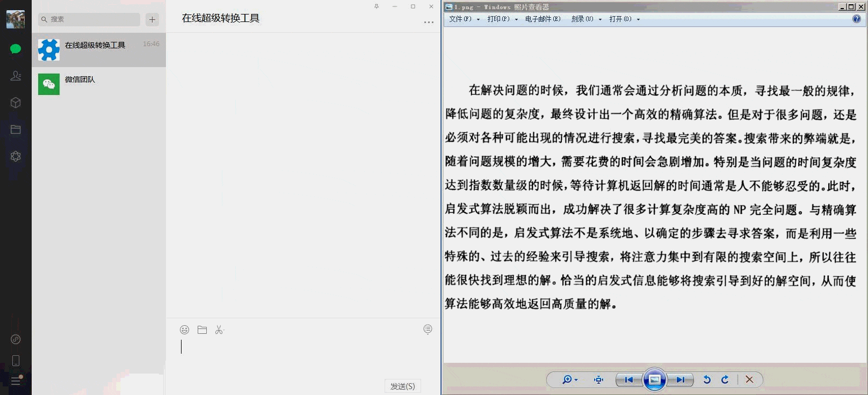
Task: Rotate the photo clockwise
Action: click(725, 379)
